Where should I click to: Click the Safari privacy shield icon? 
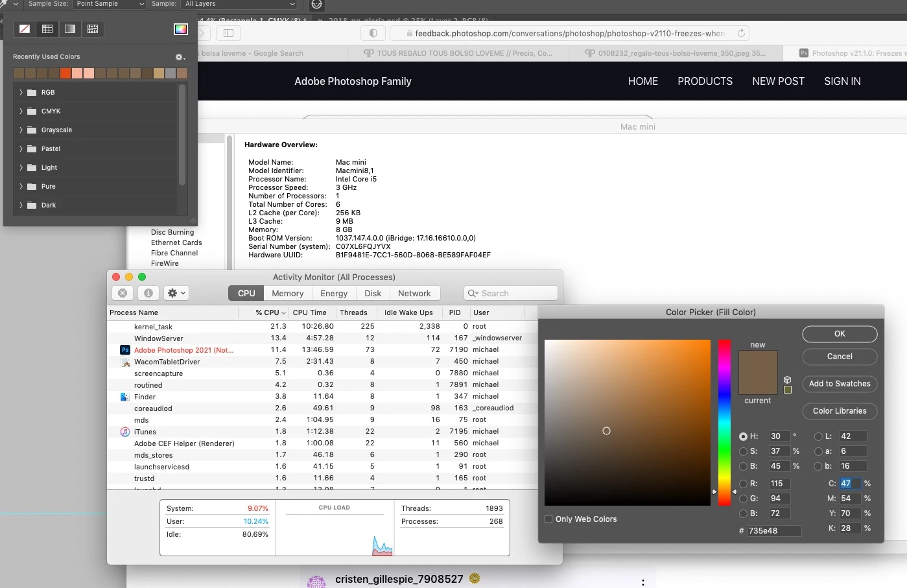(373, 33)
